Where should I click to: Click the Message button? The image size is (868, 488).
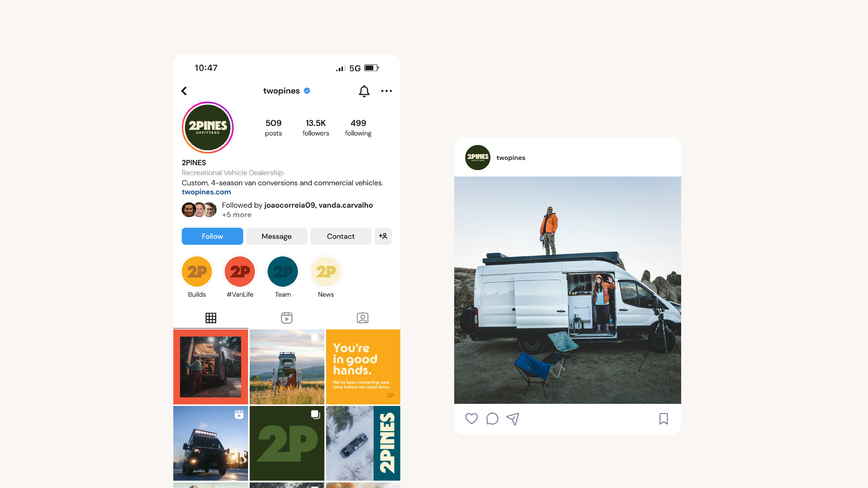click(277, 236)
